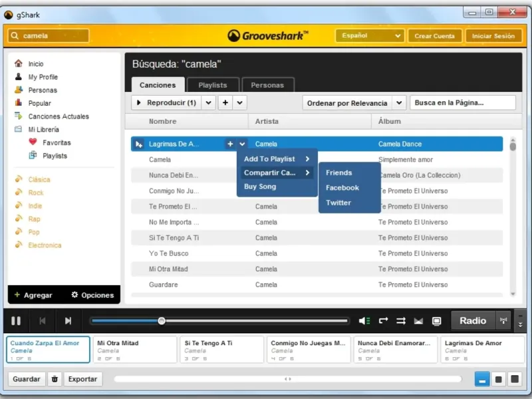Click the Iniciar Sesión button
Viewport: 532px width, 399px height.
click(493, 36)
